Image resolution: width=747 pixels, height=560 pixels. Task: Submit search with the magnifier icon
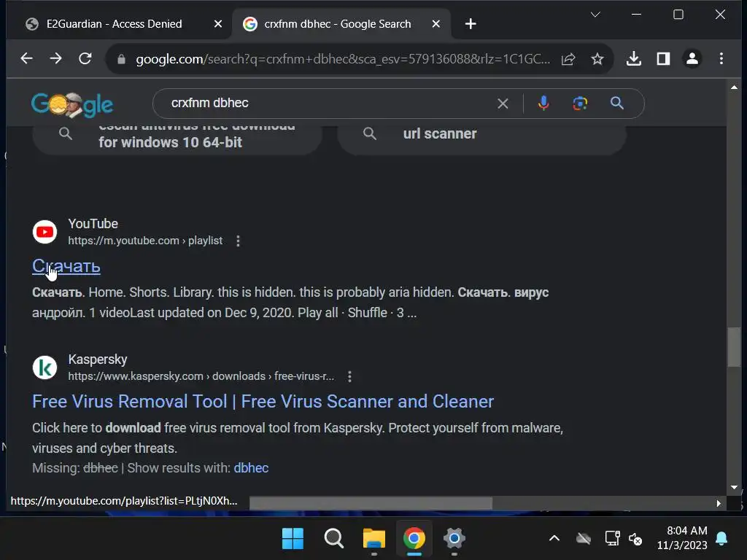(x=617, y=103)
